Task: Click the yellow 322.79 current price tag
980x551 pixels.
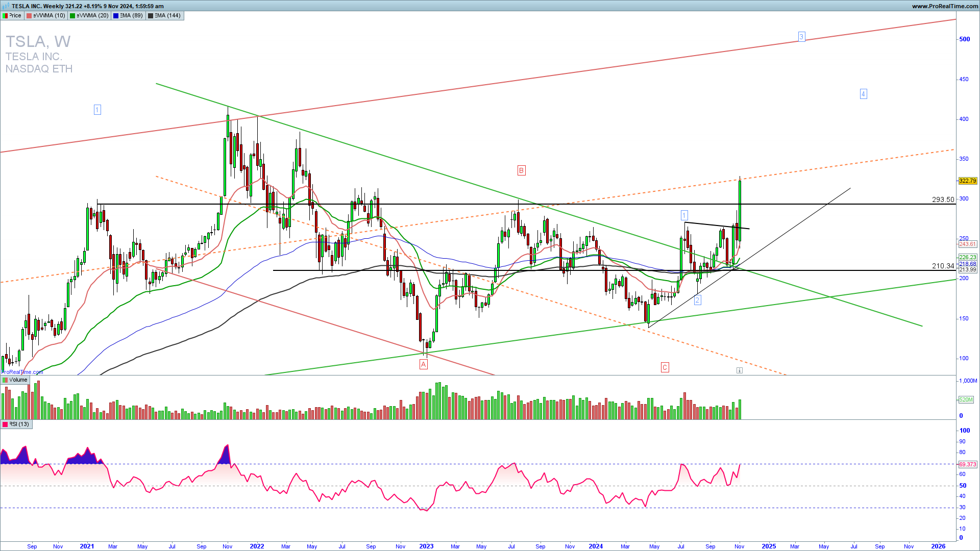Action: coord(967,181)
